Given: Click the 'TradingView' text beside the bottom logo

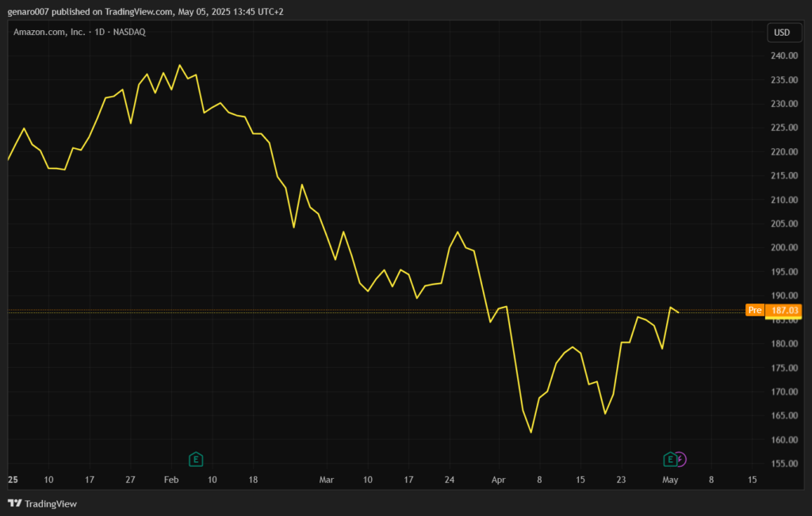Looking at the screenshot, I should pos(51,503).
